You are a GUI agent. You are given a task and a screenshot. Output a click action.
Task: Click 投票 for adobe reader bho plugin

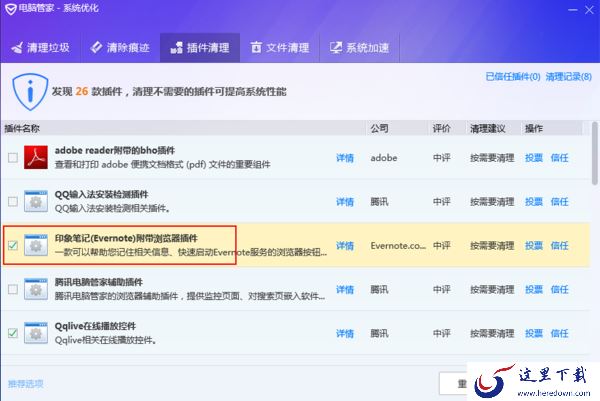click(x=534, y=158)
